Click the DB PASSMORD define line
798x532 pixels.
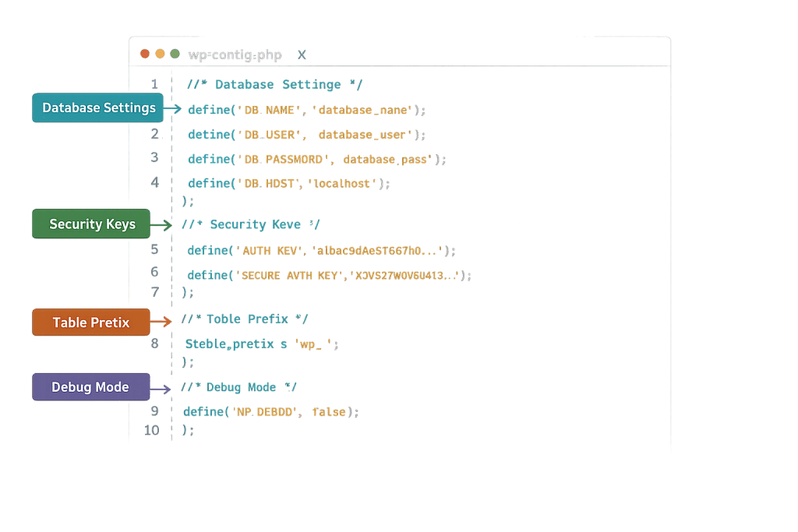click(316, 159)
